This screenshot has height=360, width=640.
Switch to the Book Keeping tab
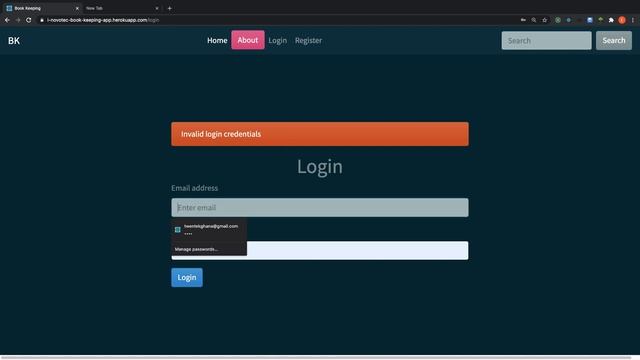pos(41,8)
